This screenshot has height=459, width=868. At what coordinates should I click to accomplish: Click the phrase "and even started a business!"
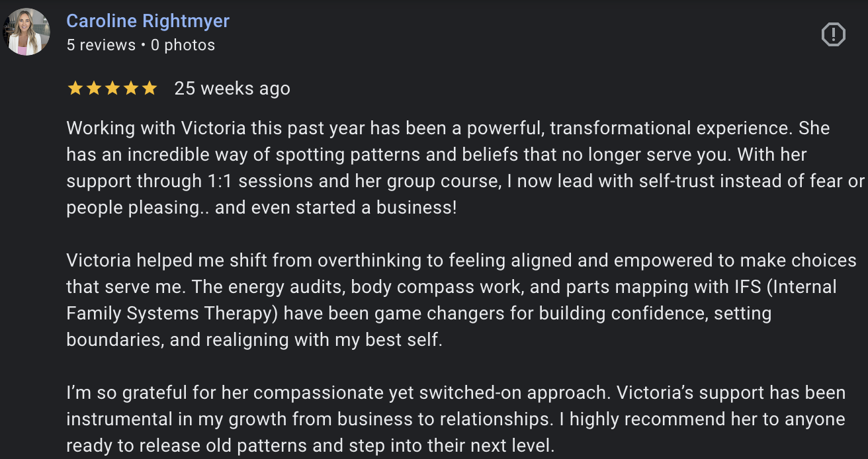click(x=336, y=207)
